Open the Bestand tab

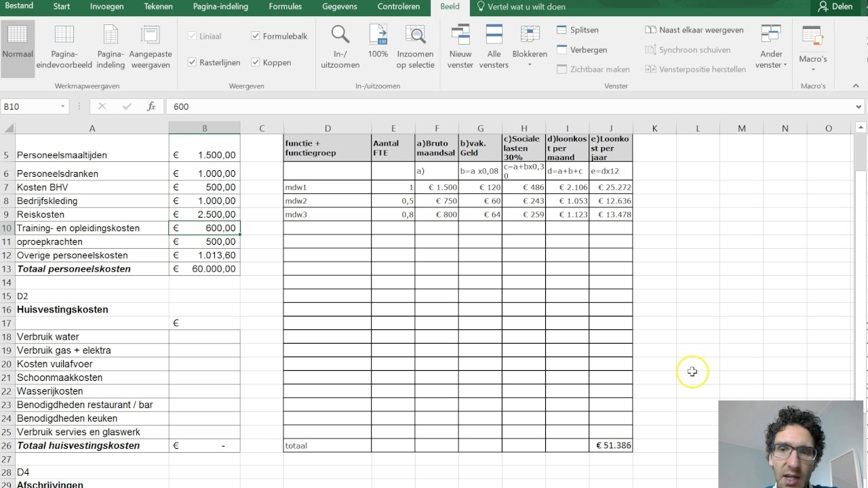click(20, 7)
